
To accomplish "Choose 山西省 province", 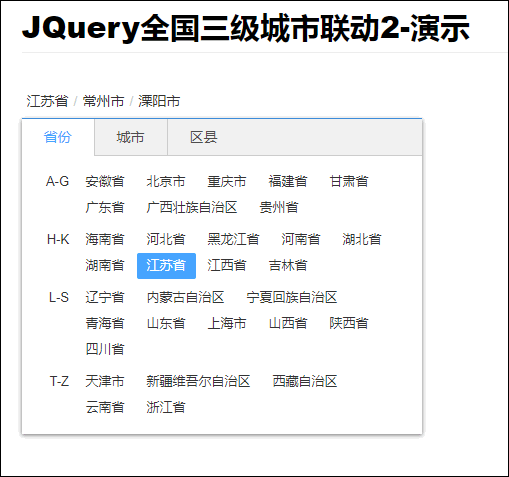I will click(x=288, y=323).
